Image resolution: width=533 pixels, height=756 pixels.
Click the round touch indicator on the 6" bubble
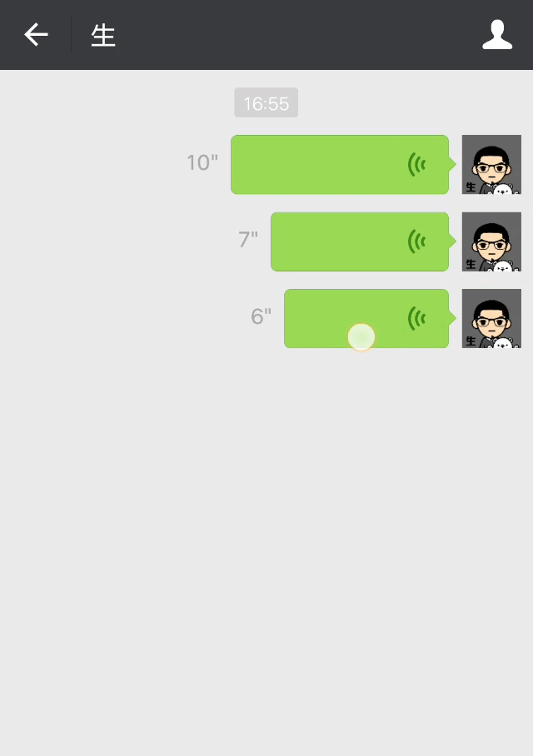pyautogui.click(x=361, y=336)
